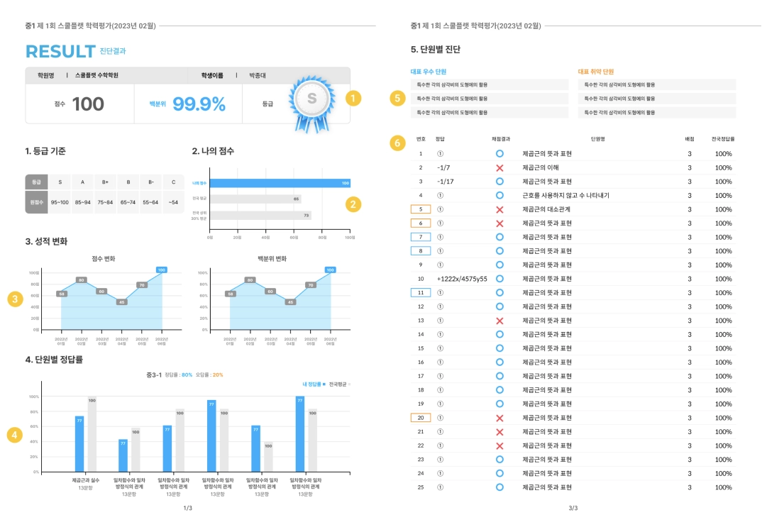Select the orange boxed question number 5

coord(421,209)
